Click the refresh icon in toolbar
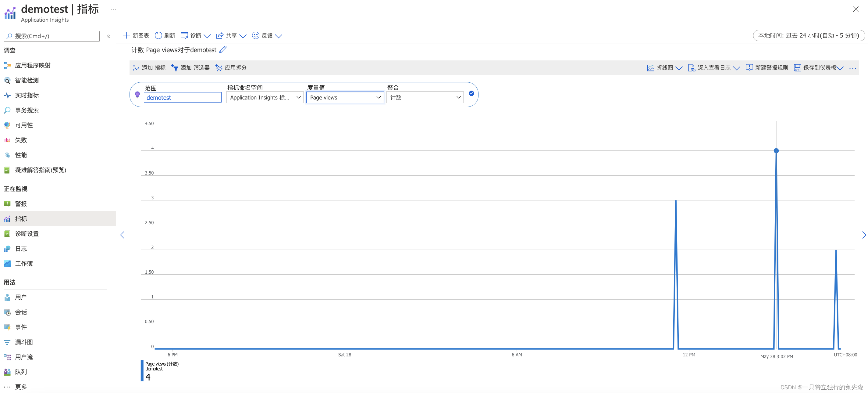Viewport: 868px width, 393px height. tap(158, 35)
